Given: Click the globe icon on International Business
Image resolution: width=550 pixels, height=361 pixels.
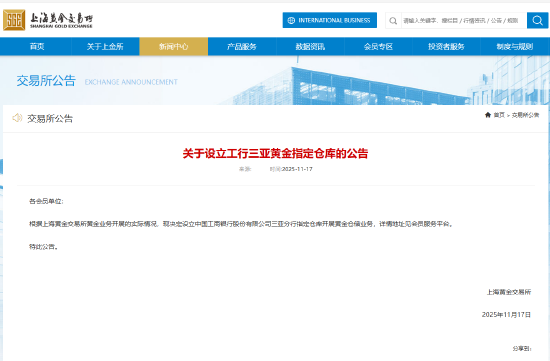Looking at the screenshot, I should [291, 20].
